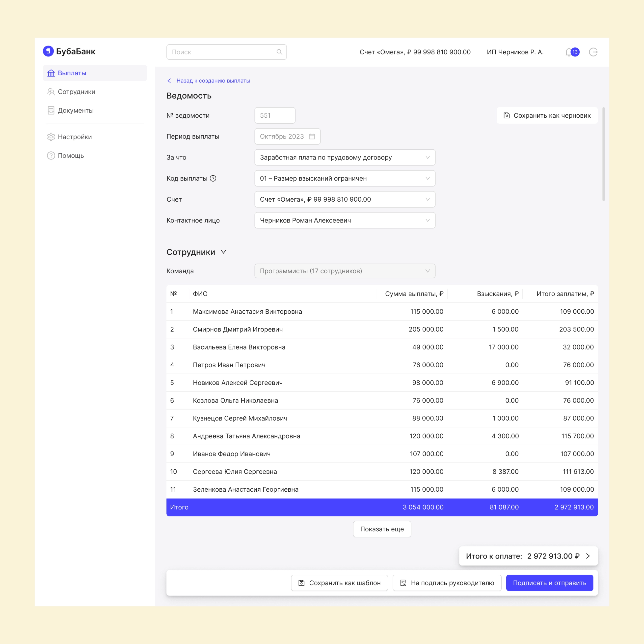This screenshot has height=644, width=644.
Task: Select row Васильева Елена Викторовна
Action: 382,347
